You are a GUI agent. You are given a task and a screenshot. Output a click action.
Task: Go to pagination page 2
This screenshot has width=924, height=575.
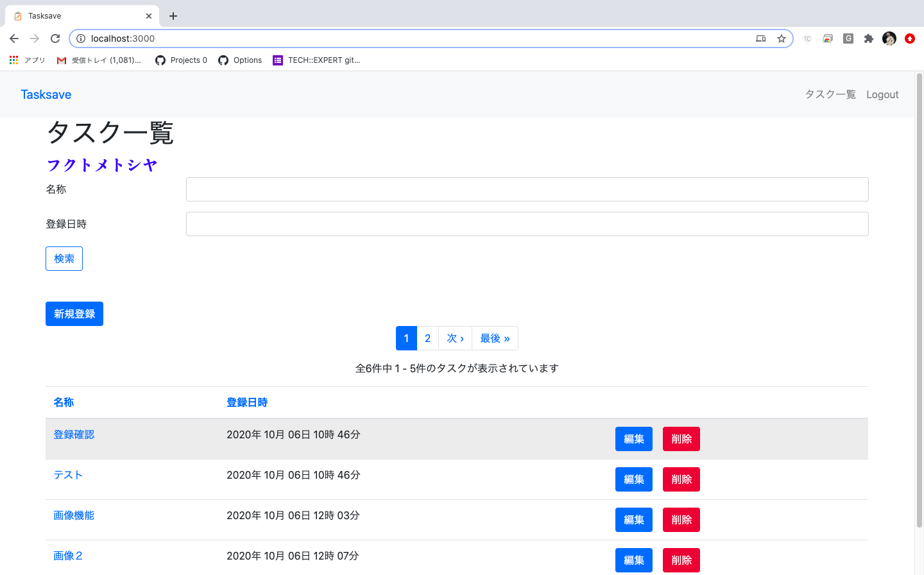[x=428, y=338]
